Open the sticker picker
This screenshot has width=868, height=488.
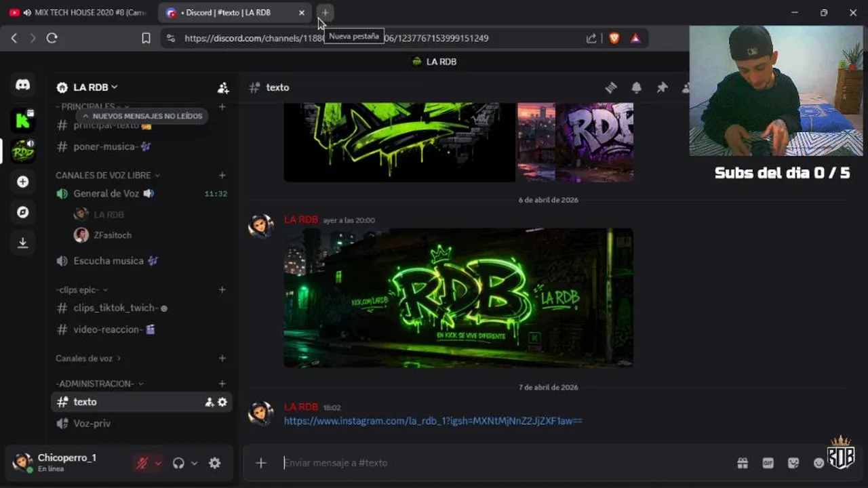pos(793,463)
